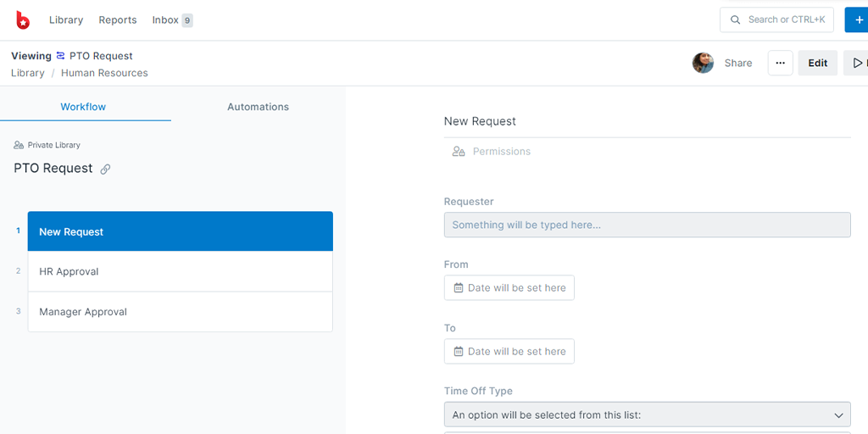Open the Inbox with 9 items
The width and height of the screenshot is (868, 434).
point(172,20)
